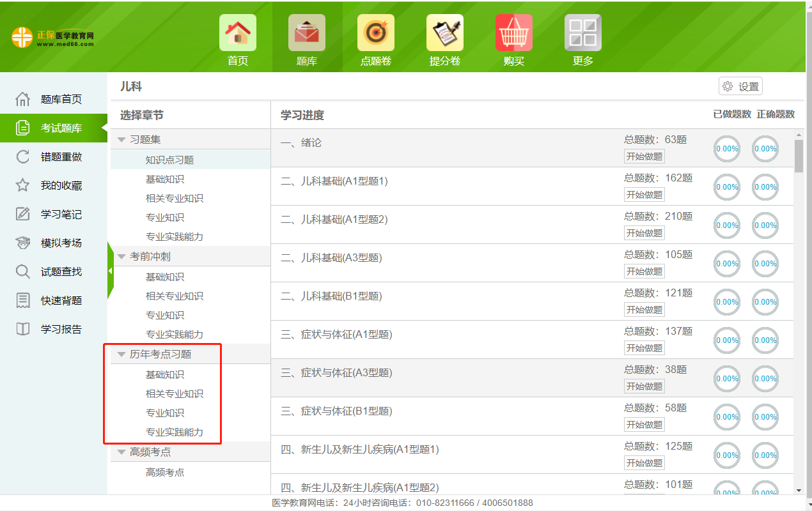Click 开始做题 for 一、绪论

click(644, 156)
